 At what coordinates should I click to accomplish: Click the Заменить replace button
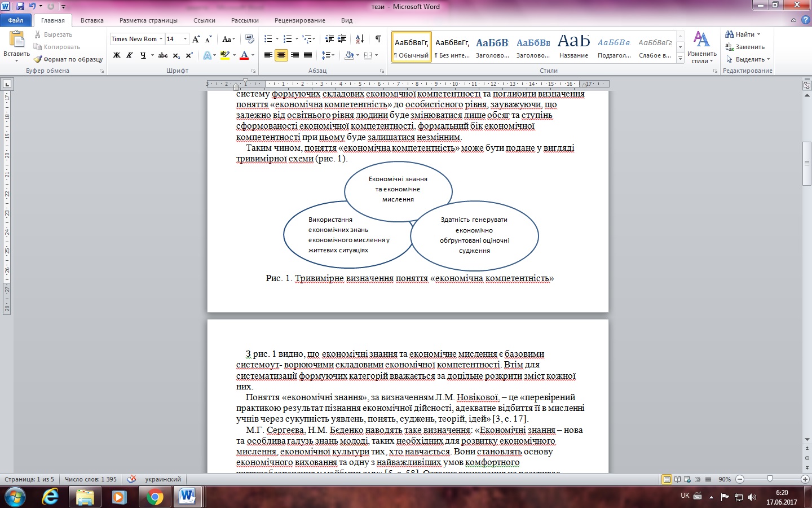coord(745,47)
